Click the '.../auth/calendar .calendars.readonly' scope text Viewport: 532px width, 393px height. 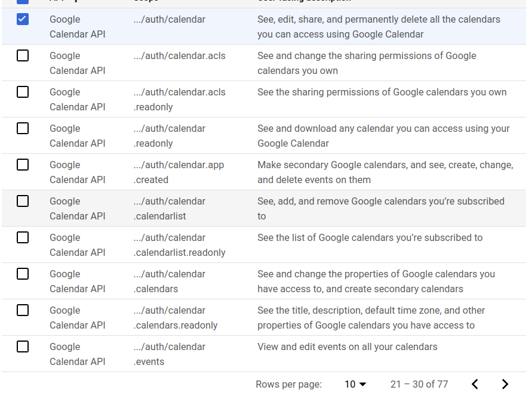tap(176, 317)
